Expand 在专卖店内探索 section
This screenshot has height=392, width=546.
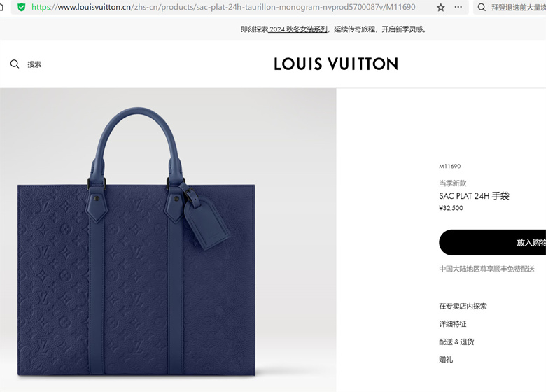coord(463,307)
